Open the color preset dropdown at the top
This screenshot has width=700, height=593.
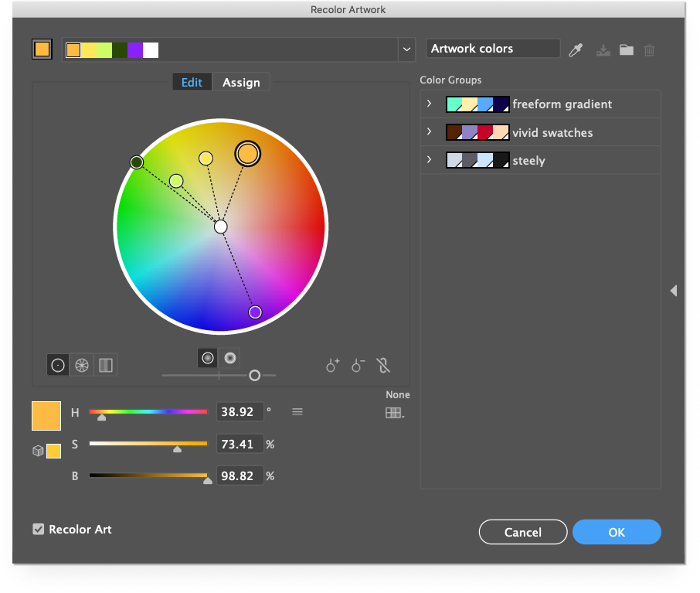pyautogui.click(x=406, y=49)
